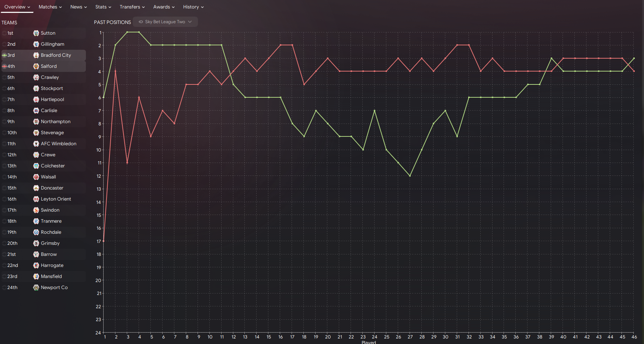The height and width of the screenshot is (344, 644).
Task: Open the Sky Bet League Two dropdown
Action: 165,22
